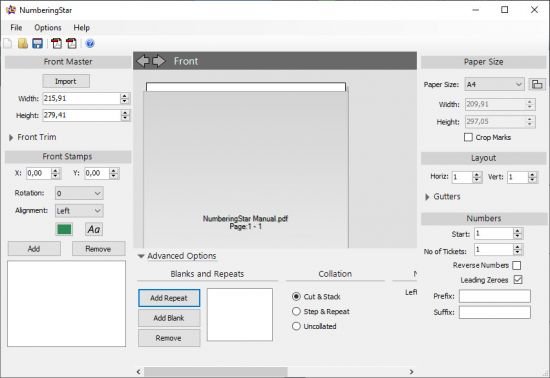Click the green stamp color swatch
Viewport: 550px width, 378px height.
click(64, 229)
